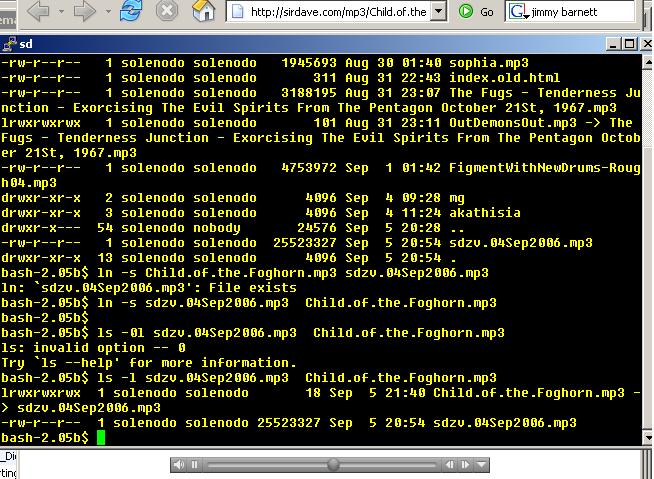
Task: Click the media player seek slider knob
Action: point(333,465)
